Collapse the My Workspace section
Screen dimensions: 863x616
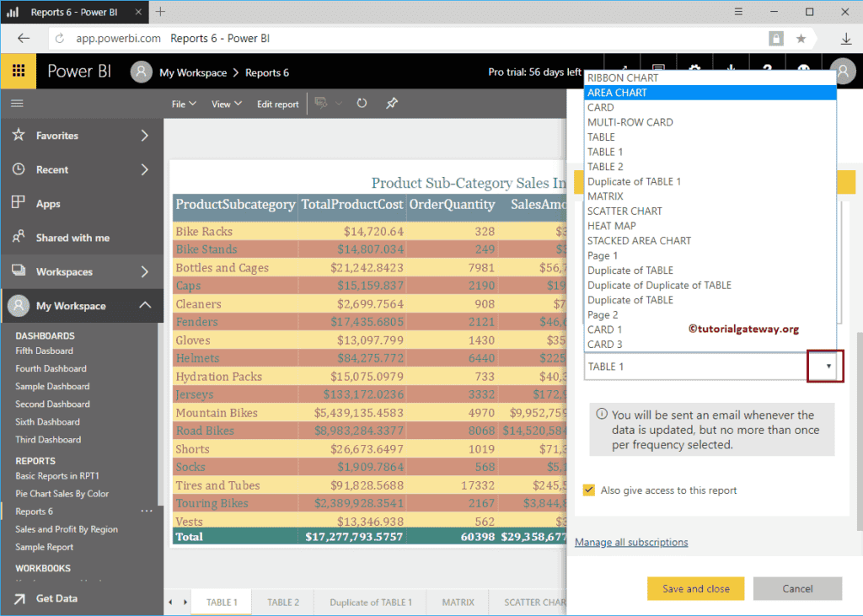[x=144, y=306]
